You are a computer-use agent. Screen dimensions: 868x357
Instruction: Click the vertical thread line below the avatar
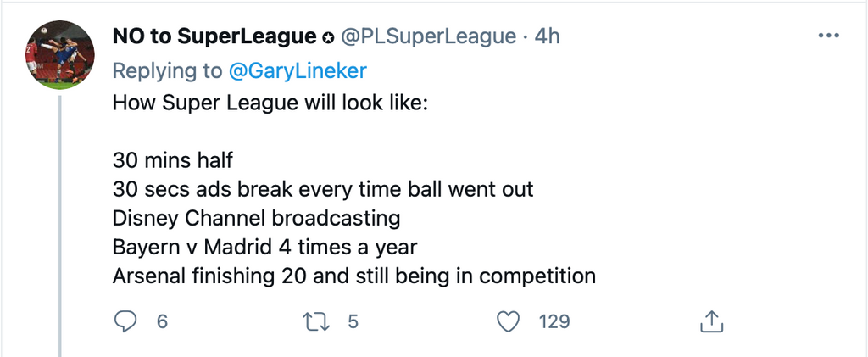59,220
